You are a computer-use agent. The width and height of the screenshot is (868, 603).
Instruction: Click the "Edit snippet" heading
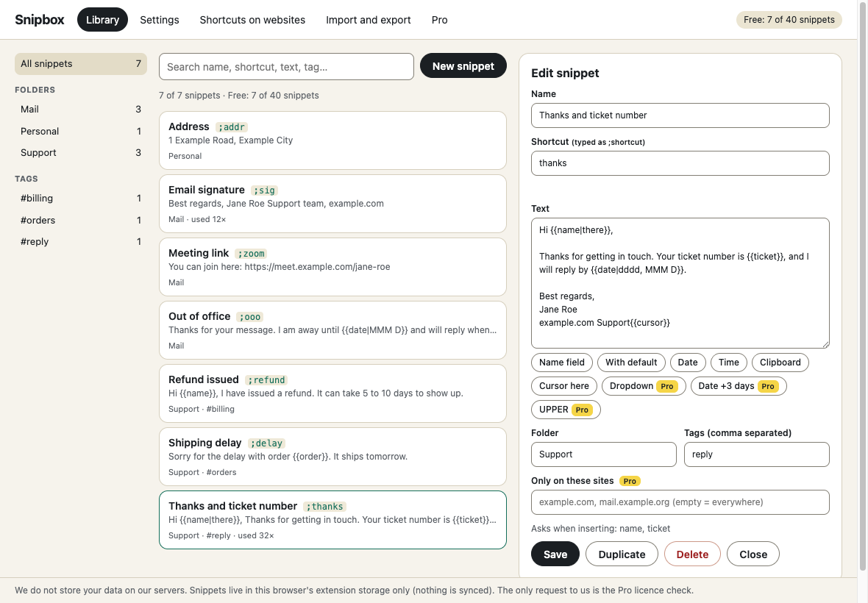click(x=565, y=73)
